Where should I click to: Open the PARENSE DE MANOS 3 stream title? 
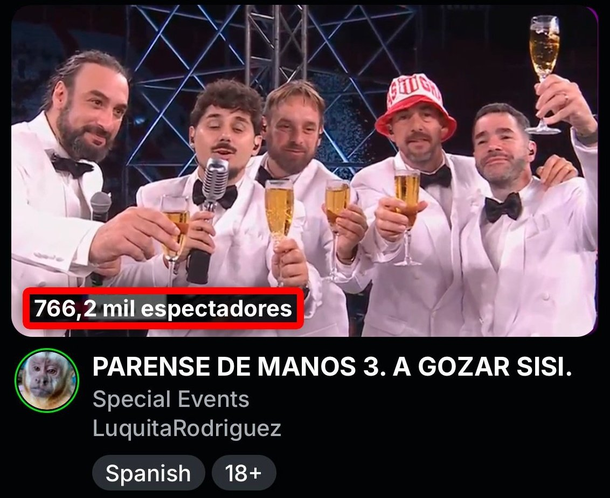[x=333, y=366]
